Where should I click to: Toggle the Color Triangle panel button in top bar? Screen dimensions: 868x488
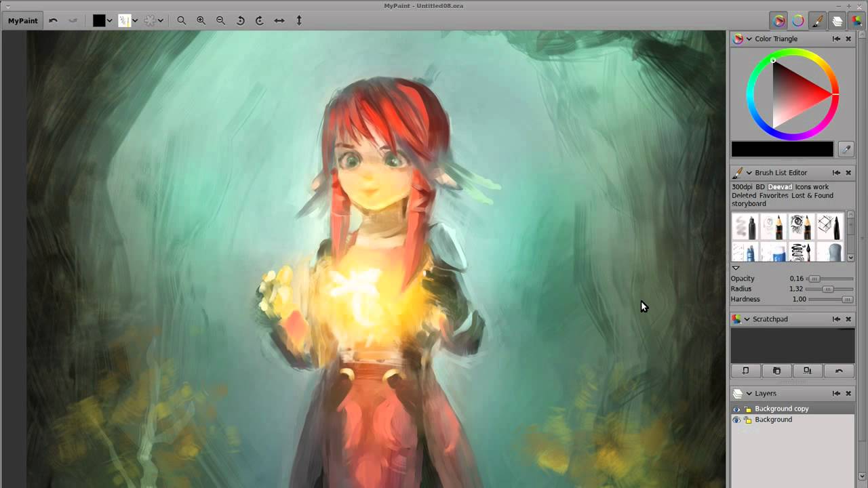pyautogui.click(x=779, y=20)
